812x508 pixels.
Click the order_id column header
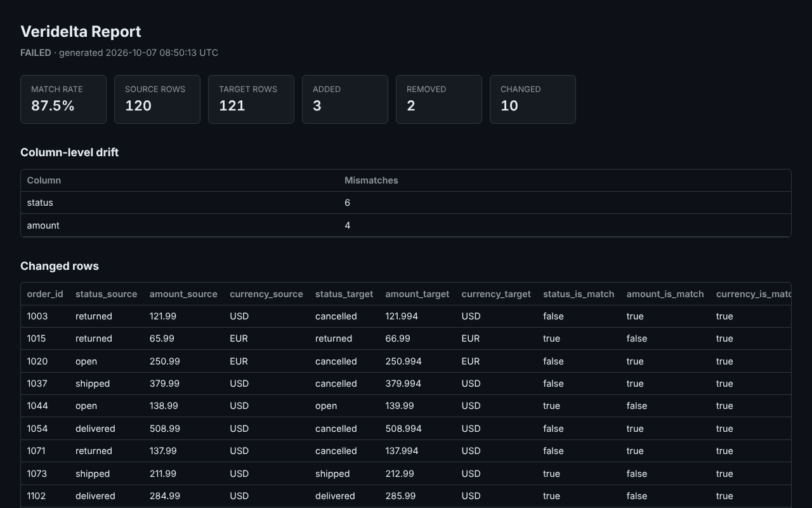(45, 294)
